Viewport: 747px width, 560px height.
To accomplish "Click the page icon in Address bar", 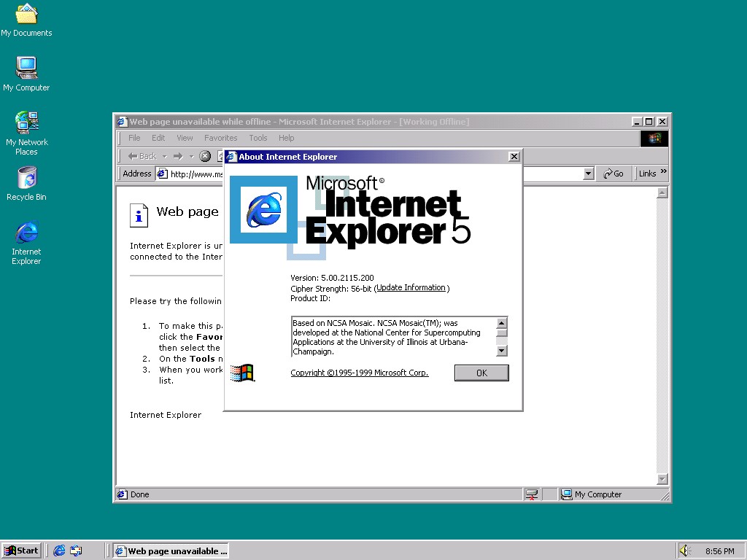I will [162, 174].
